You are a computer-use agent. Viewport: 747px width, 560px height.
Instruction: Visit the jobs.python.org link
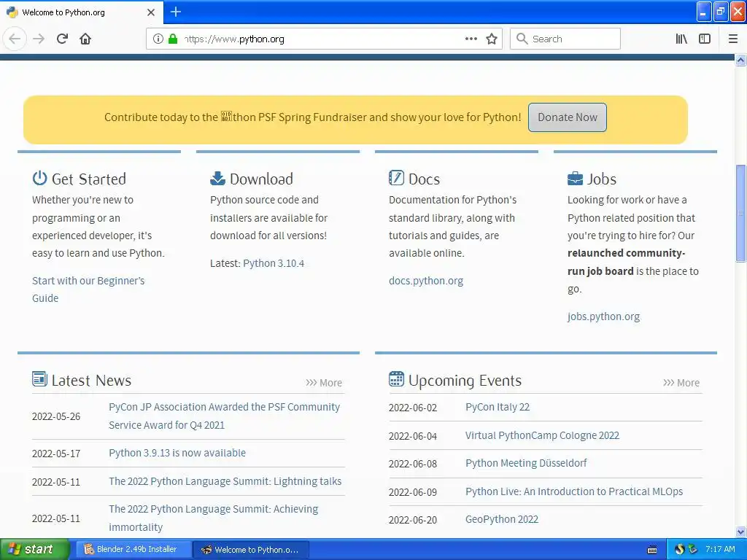tap(603, 316)
